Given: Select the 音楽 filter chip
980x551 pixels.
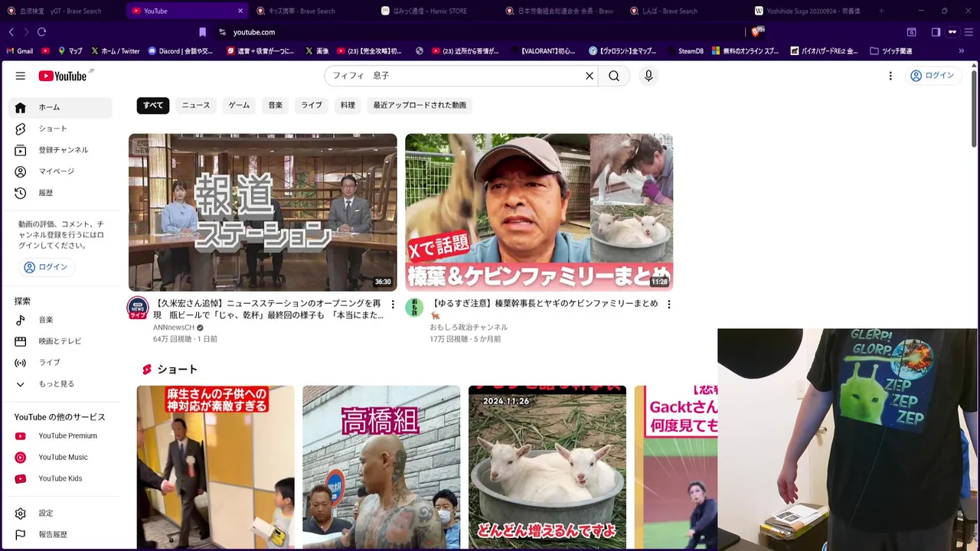Looking at the screenshot, I should 276,106.
